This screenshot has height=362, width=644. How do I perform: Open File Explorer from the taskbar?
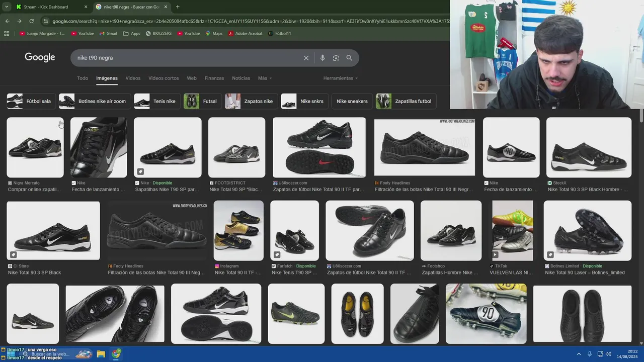tap(101, 354)
